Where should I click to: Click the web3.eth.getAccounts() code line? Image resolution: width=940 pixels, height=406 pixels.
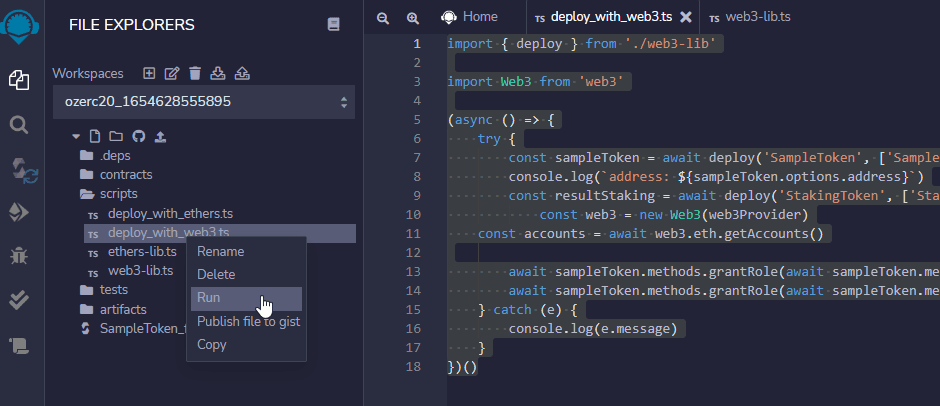(650, 233)
